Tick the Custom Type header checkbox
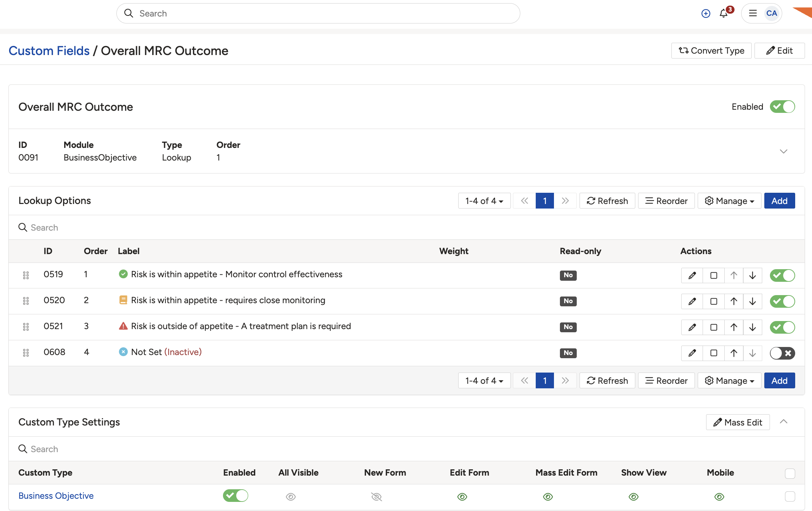Image resolution: width=812 pixels, height=511 pixels. tap(790, 473)
